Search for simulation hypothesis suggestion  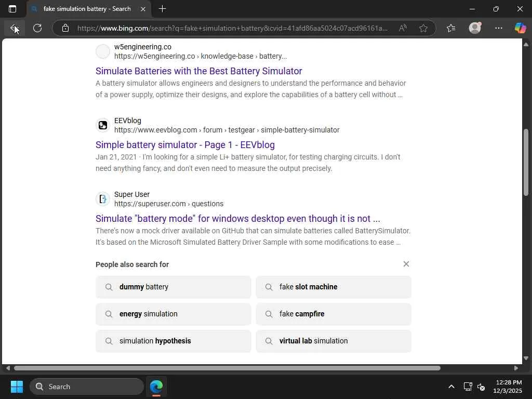(x=174, y=341)
